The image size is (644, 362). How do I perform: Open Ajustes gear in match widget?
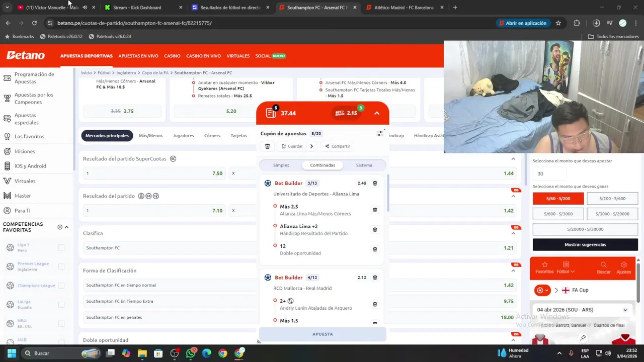pos(624,267)
